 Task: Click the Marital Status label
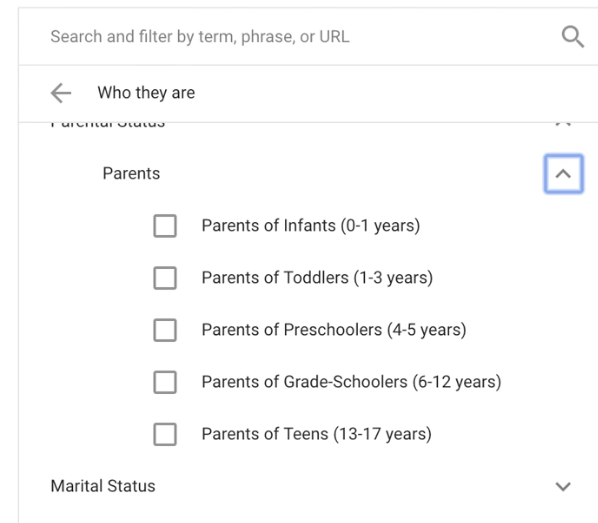click(103, 486)
